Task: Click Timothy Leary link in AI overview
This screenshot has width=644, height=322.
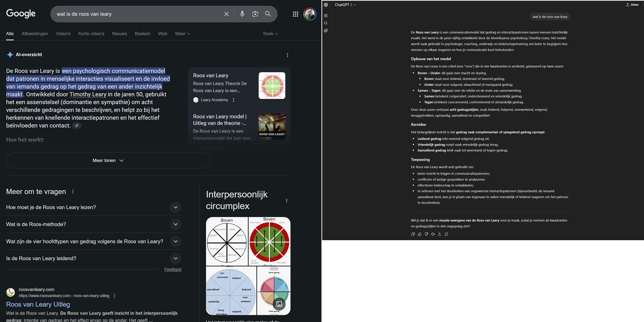Action: [x=88, y=94]
